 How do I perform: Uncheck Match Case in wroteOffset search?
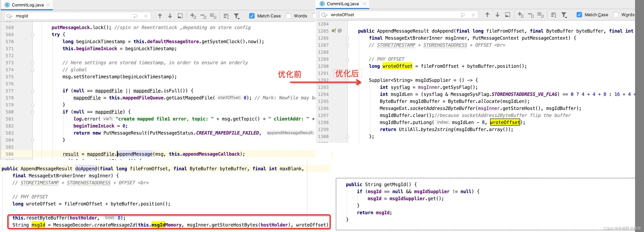coord(579,15)
